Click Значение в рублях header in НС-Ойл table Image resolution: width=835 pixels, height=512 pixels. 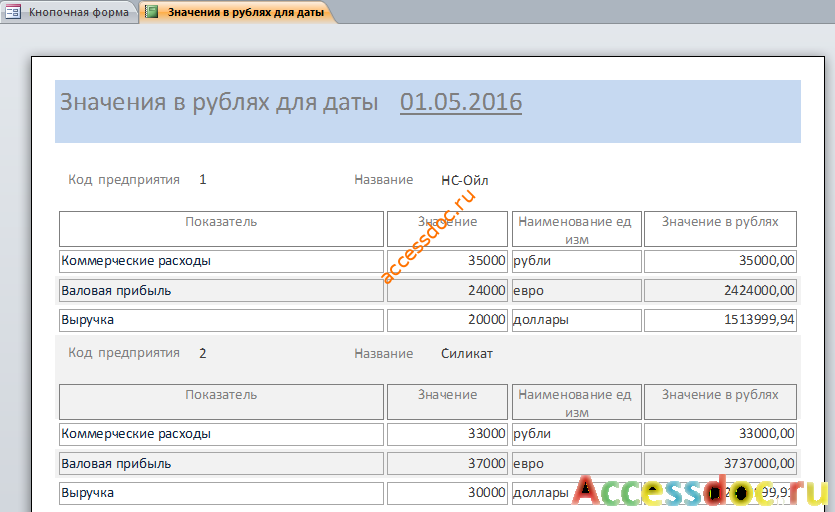click(x=721, y=229)
